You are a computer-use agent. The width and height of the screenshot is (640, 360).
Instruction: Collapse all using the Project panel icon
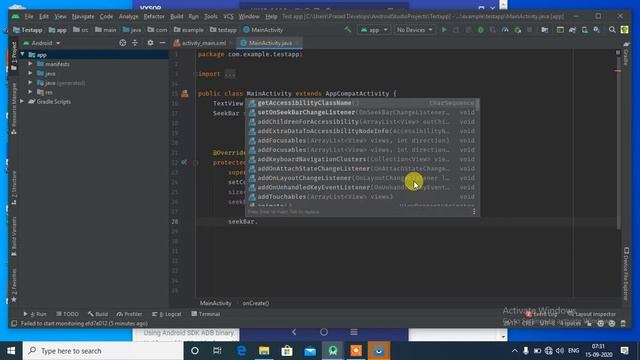click(135, 43)
